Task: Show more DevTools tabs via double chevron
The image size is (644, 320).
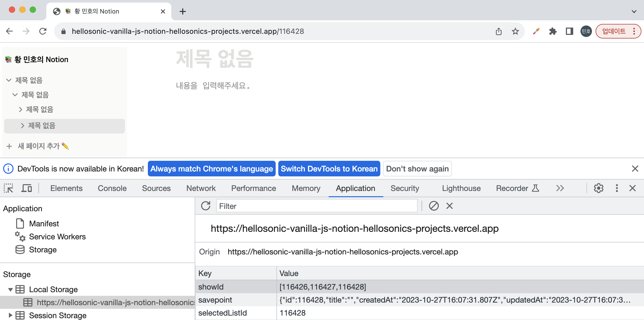Action: [560, 188]
